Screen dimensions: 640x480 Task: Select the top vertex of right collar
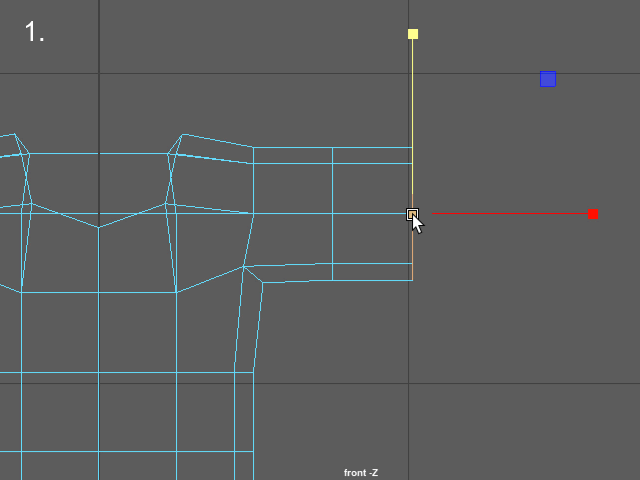pos(185,133)
